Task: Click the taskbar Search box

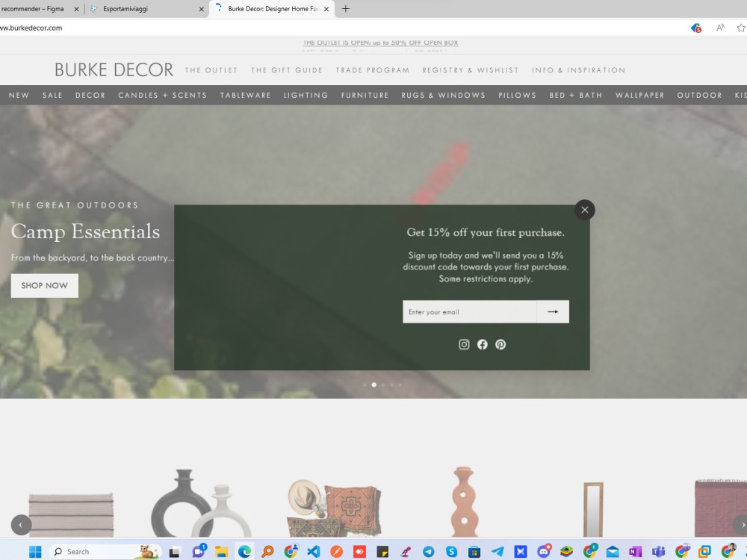Action: point(105,552)
